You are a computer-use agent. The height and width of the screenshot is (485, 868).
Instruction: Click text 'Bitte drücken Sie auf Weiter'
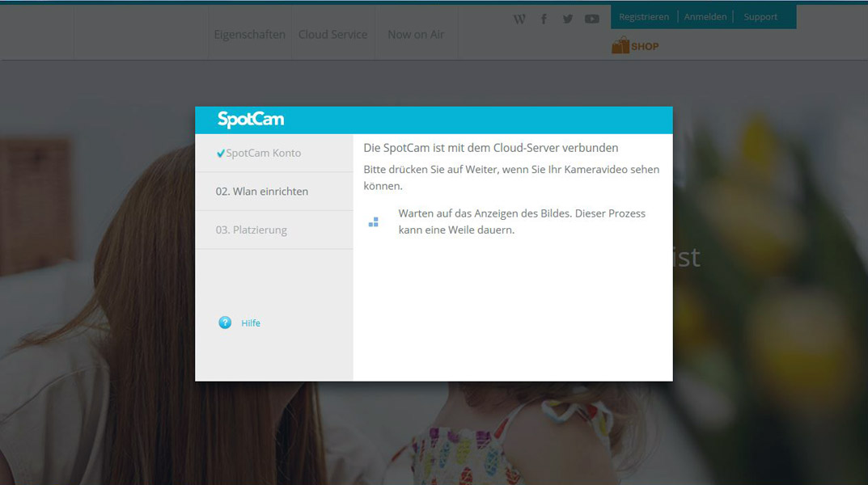click(x=431, y=169)
